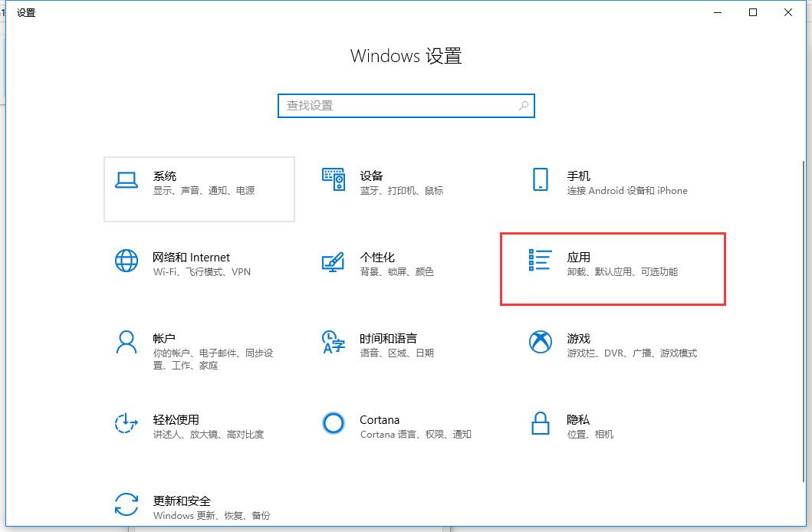
Task: Open the 帐户 person icon
Action: 126,342
